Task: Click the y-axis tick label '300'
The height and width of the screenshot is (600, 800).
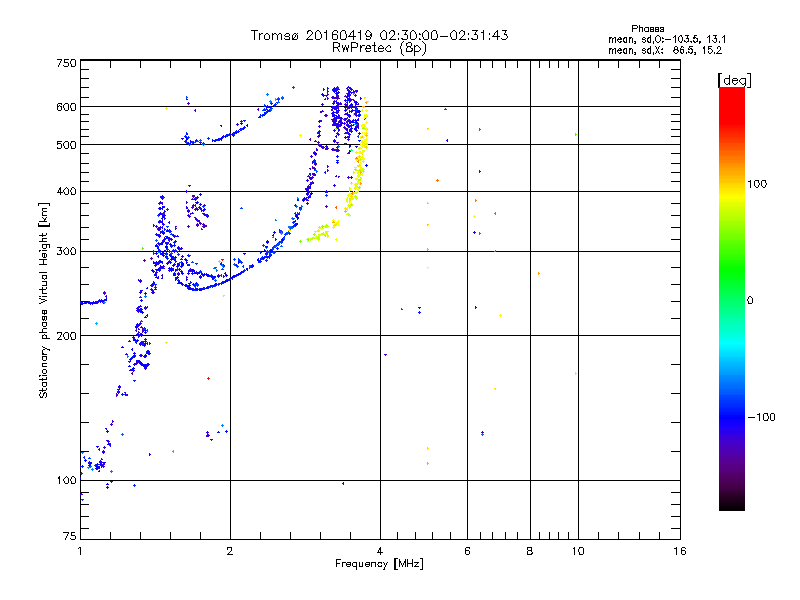Action: pos(66,252)
